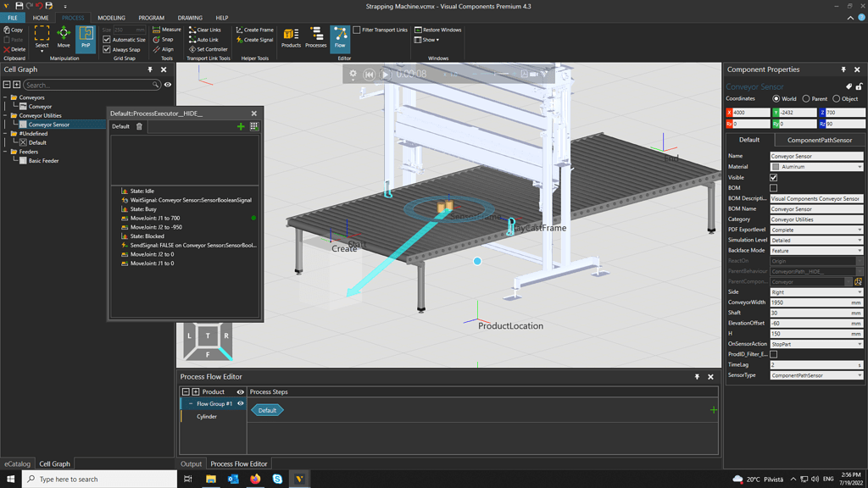Uncheck the Always Snap checkbox
This screenshot has height=488, width=868.
coord(107,49)
